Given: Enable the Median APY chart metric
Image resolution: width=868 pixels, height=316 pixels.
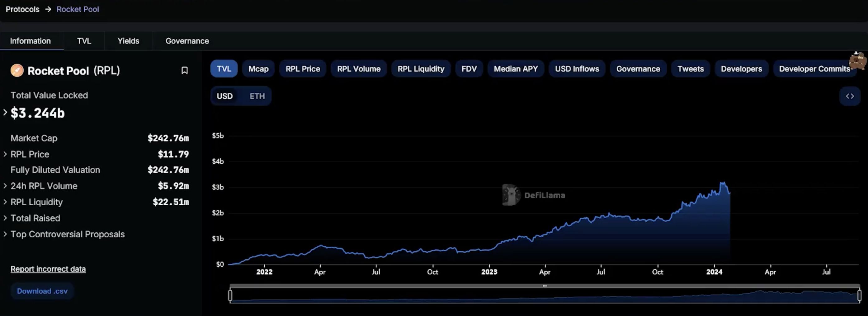Looking at the screenshot, I should (516, 69).
